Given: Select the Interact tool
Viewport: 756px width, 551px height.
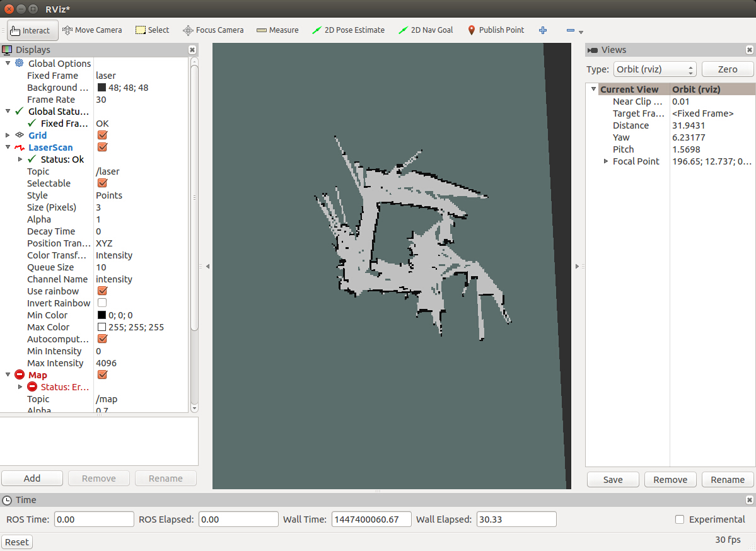Looking at the screenshot, I should click(31, 30).
